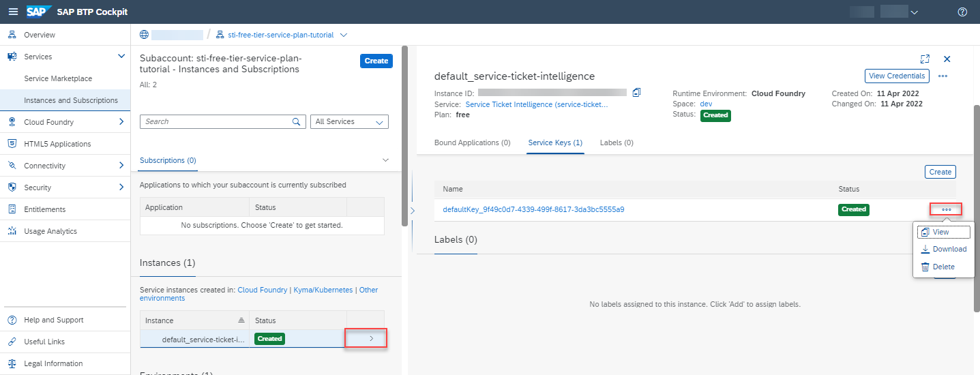Click Create button for service keys

click(x=940, y=172)
